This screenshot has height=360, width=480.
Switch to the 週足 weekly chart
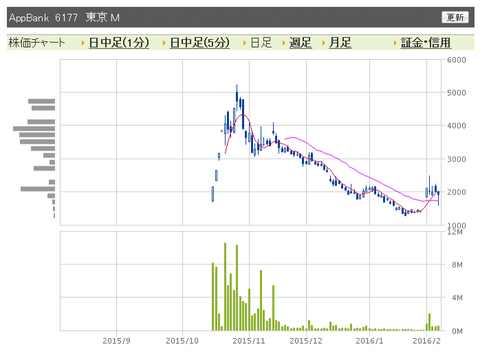[300, 43]
